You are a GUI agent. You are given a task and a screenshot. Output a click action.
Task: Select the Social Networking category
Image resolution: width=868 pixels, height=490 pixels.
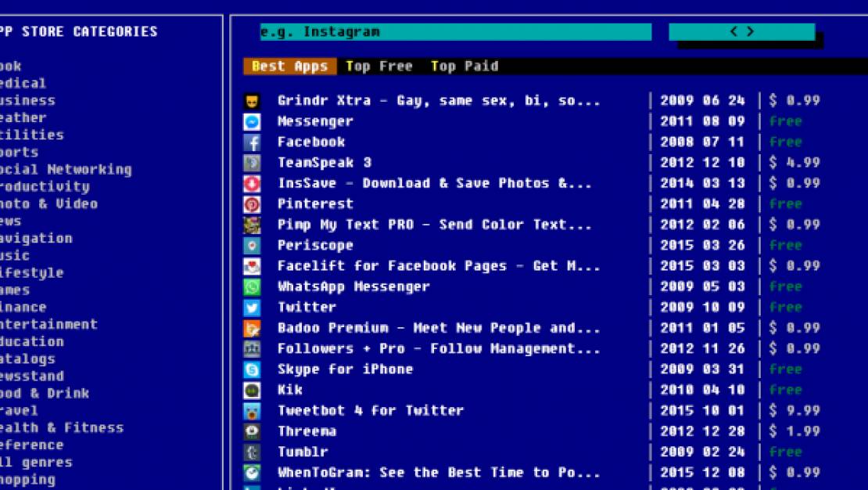pos(66,170)
